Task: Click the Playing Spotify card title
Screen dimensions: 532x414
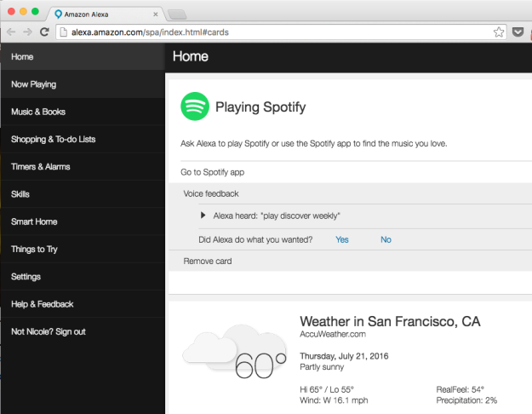Action: pyautogui.click(x=260, y=107)
